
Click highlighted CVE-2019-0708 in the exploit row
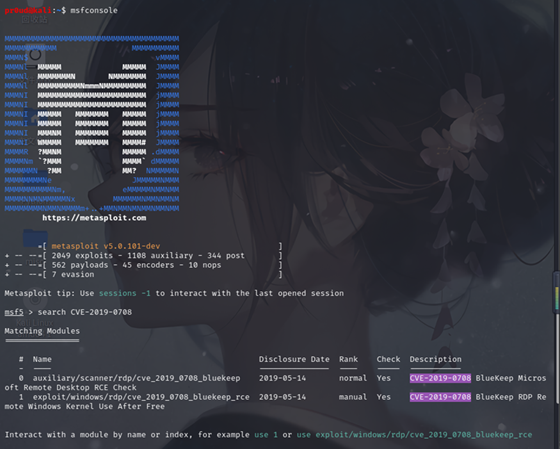[440, 397]
